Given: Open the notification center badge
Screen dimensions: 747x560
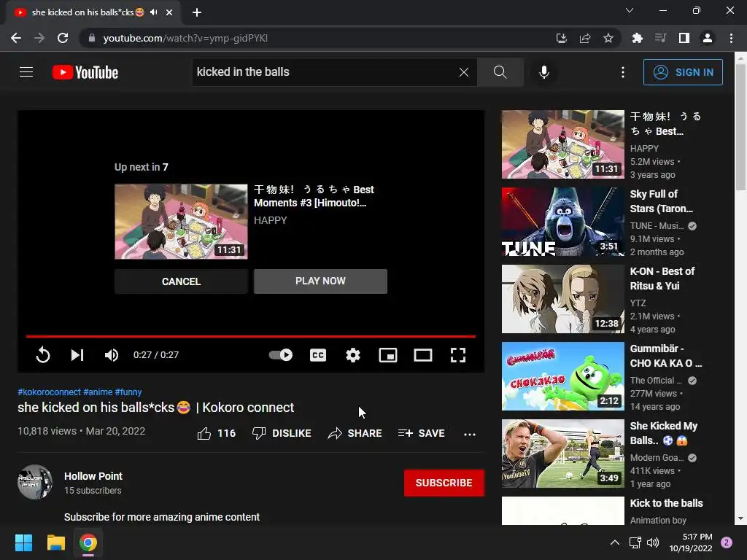Looking at the screenshot, I should (727, 542).
